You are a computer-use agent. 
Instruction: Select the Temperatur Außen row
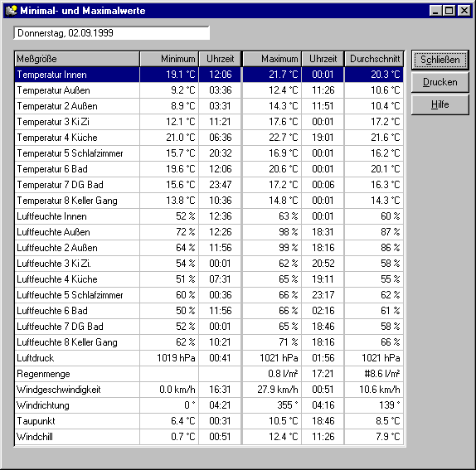[x=209, y=90]
